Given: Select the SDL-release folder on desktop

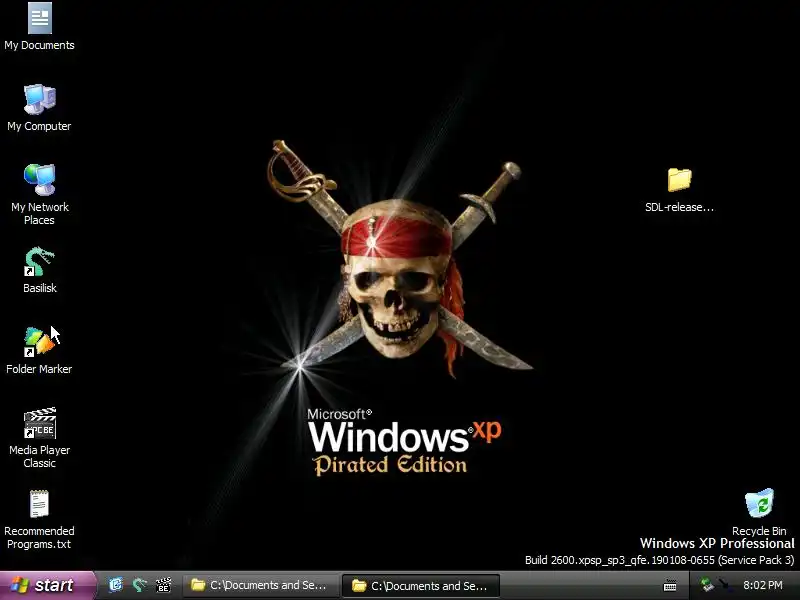Looking at the screenshot, I should [679, 189].
